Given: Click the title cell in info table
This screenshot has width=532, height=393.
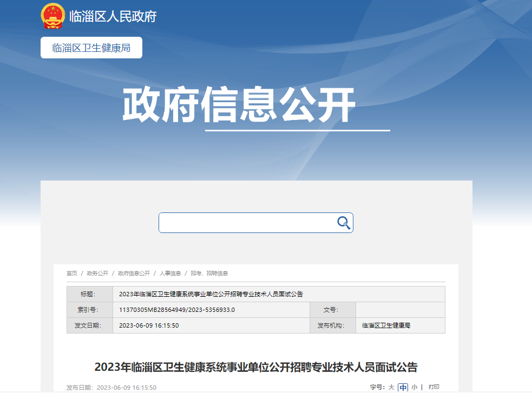Looking at the screenshot, I should [x=211, y=294].
